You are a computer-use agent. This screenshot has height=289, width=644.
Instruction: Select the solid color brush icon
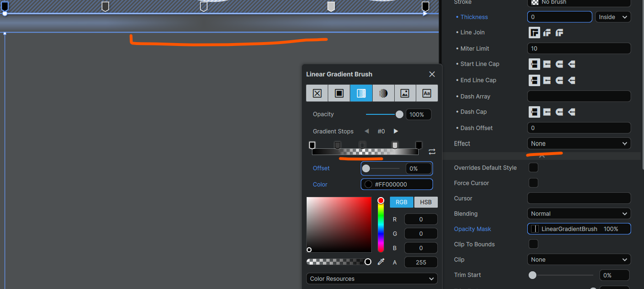339,93
